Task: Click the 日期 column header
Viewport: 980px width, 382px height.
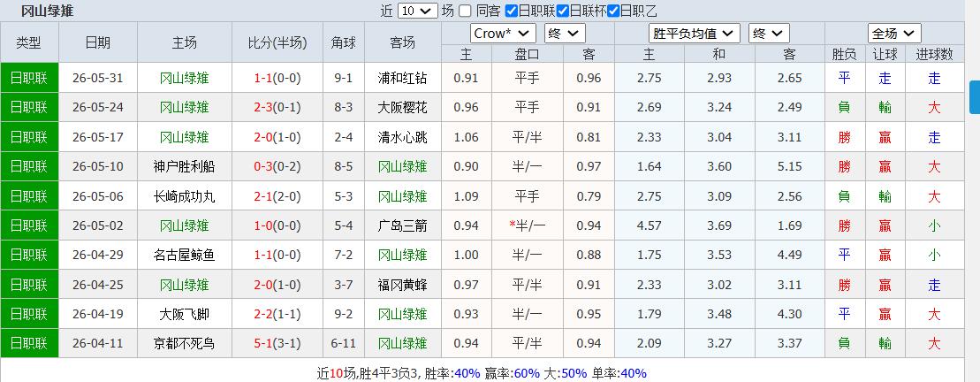Action: coord(97,42)
